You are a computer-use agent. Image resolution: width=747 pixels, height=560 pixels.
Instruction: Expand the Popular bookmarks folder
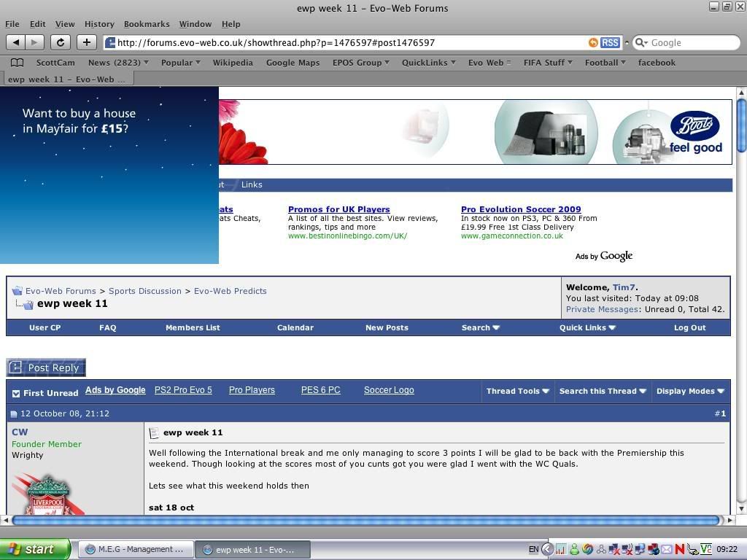[181, 63]
